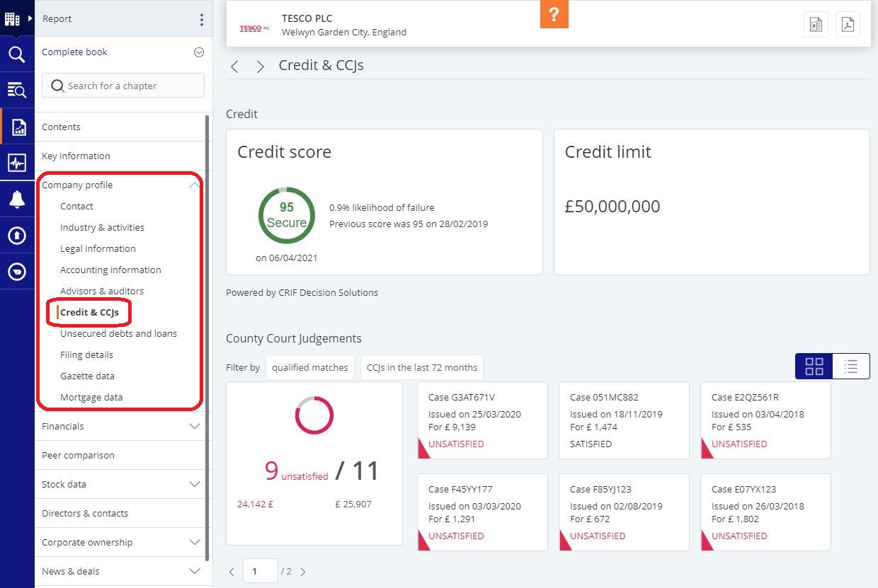This screenshot has height=588, width=878.
Task: Click the Export to PDF icon
Action: (x=848, y=25)
